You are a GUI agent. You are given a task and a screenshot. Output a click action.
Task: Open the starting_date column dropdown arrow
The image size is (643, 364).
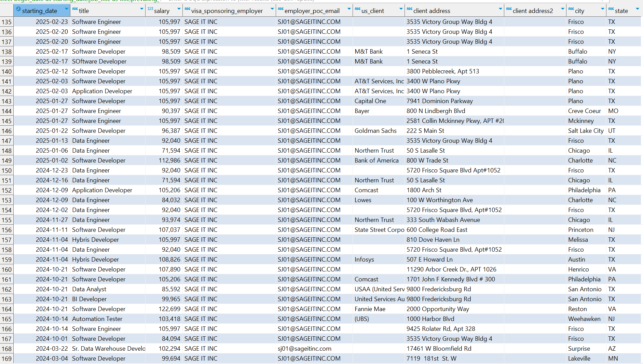click(66, 9)
